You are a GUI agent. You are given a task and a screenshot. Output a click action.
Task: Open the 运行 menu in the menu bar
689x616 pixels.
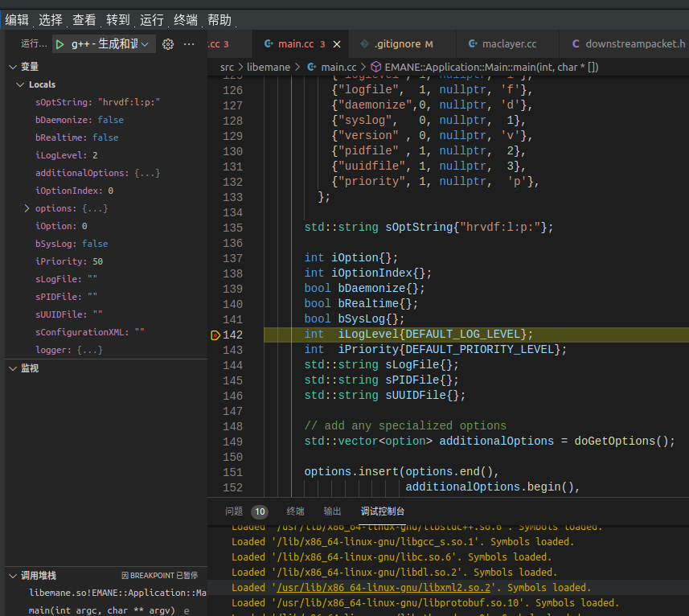point(152,20)
